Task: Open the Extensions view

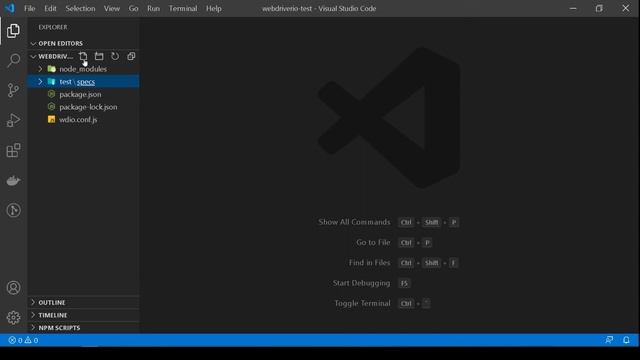Action: coord(13,150)
